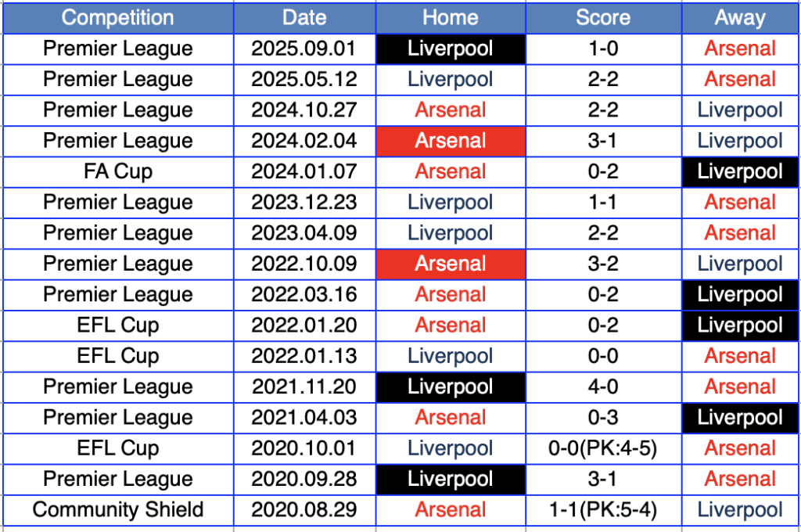Screen dimensions: 801x532
Task: Select the 3-2 score cell
Action: click(x=603, y=264)
